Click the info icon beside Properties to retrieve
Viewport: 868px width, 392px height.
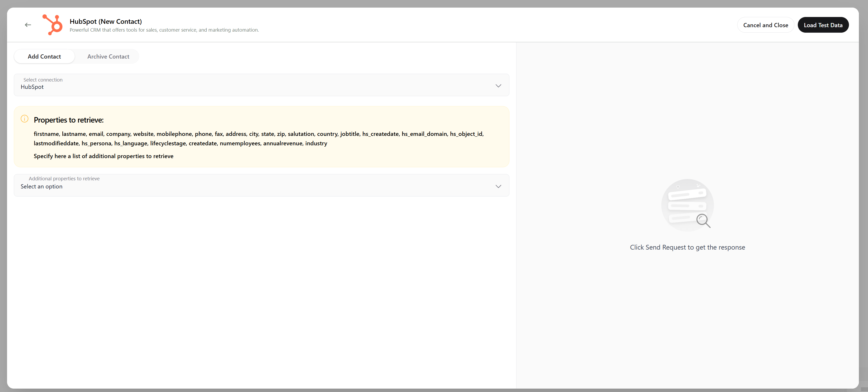(x=25, y=119)
